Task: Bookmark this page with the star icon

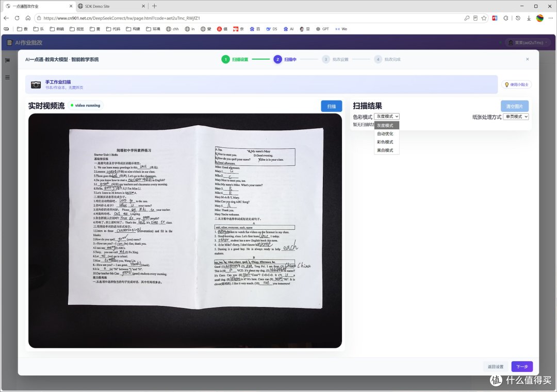Action: point(484,18)
